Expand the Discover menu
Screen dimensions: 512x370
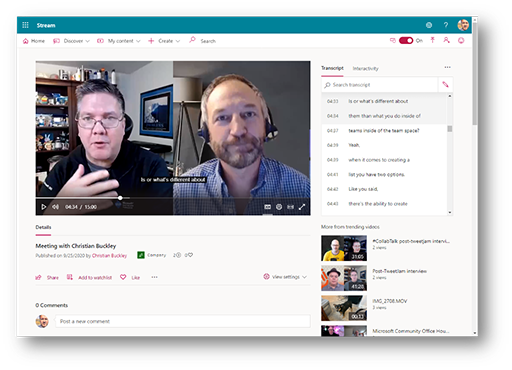[x=71, y=41]
